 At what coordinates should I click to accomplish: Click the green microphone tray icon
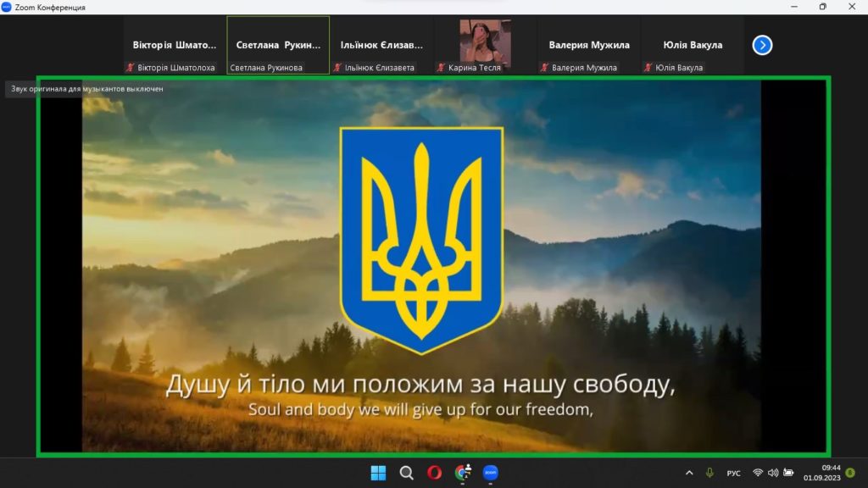point(709,473)
